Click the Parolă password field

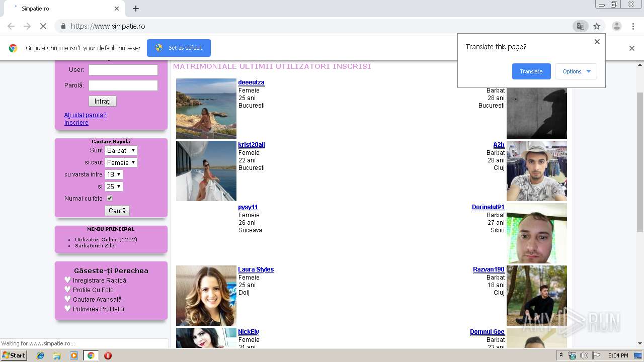click(123, 85)
